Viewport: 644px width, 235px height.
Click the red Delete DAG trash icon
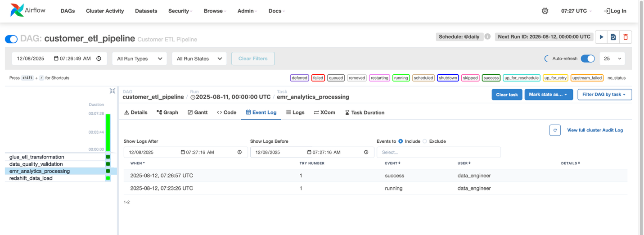pos(625,37)
